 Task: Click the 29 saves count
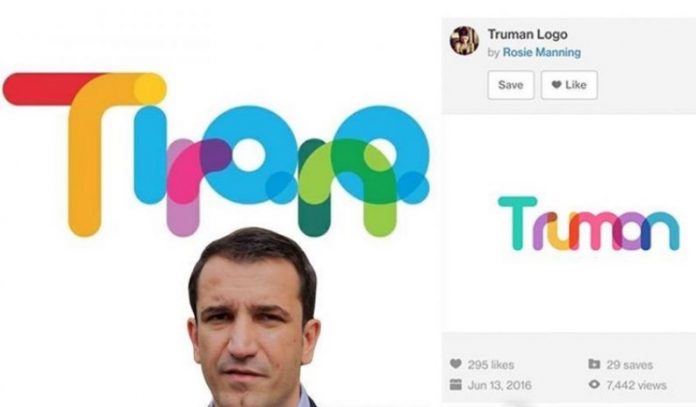(x=629, y=365)
